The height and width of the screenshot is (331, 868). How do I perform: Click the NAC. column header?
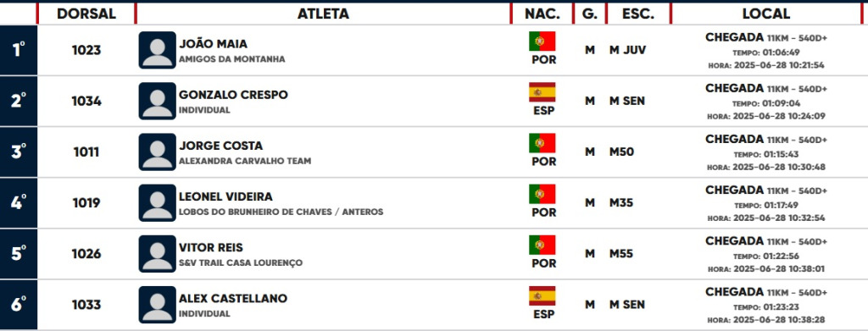[x=542, y=14]
